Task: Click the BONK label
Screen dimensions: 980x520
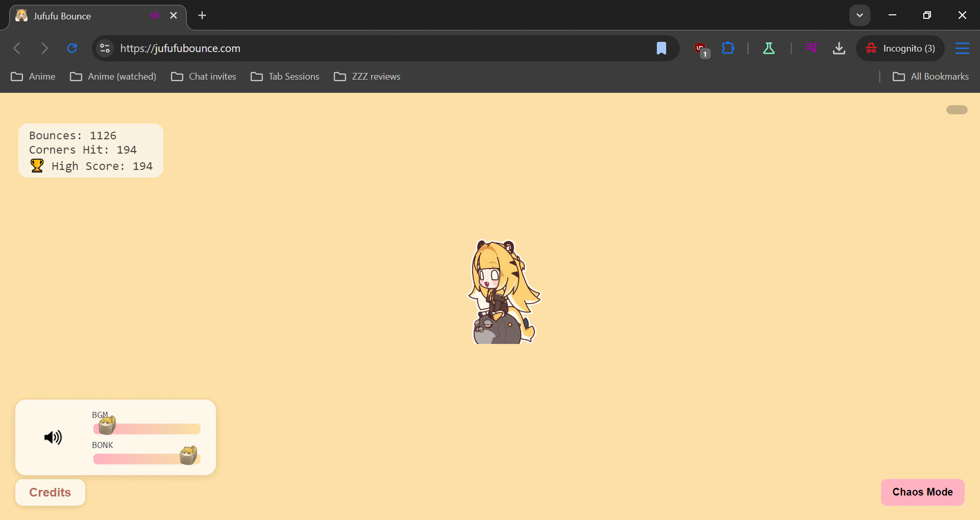Action: point(103,445)
